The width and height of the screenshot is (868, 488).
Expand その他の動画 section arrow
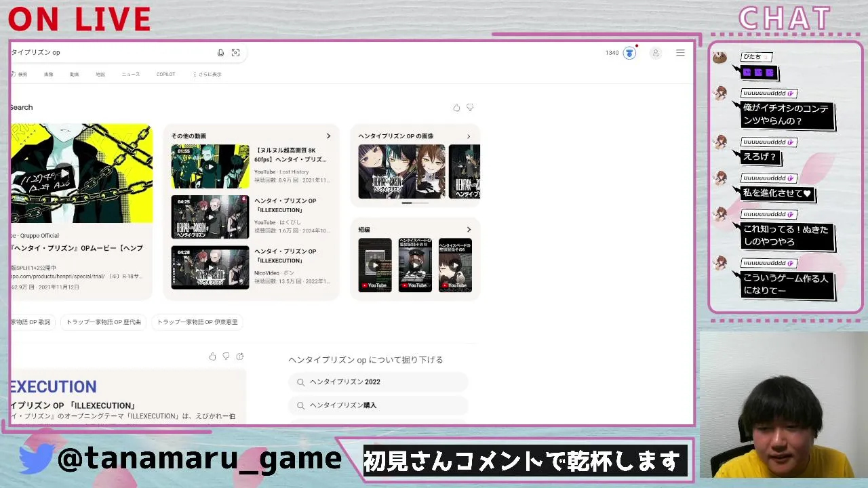pos(328,136)
